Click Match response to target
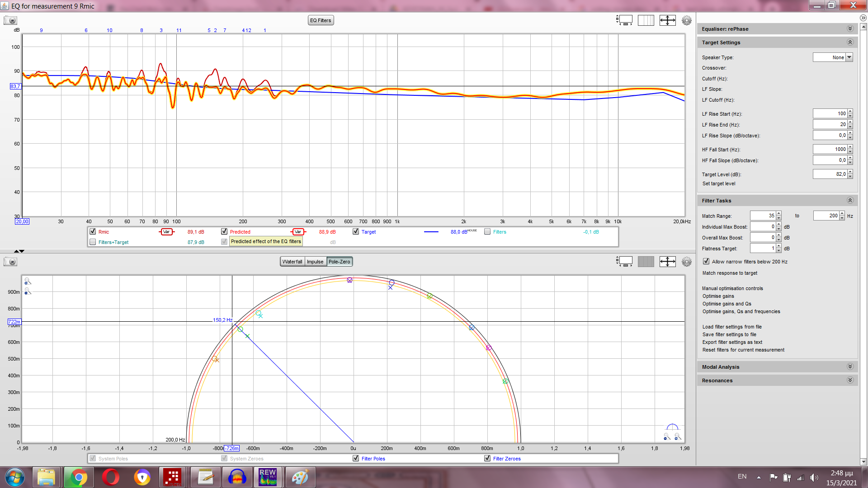Image resolution: width=868 pixels, height=488 pixels. tap(730, 273)
